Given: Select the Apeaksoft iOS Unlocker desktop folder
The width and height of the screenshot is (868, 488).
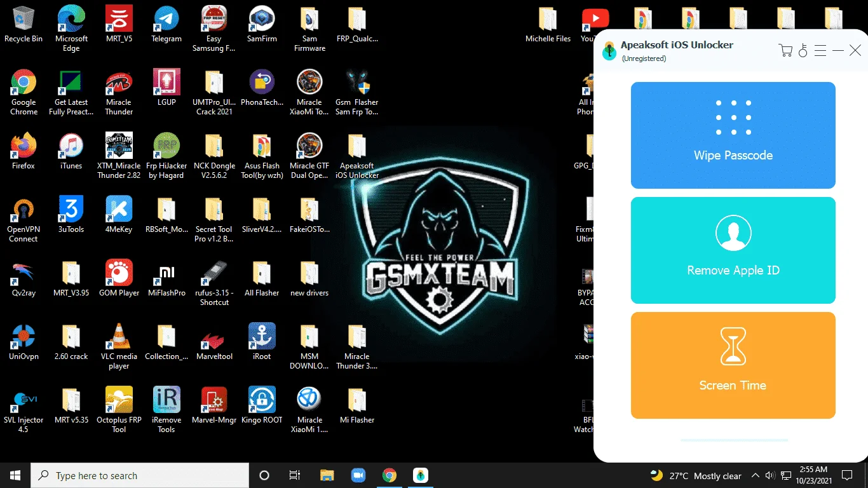Looking at the screenshot, I should pos(357,156).
